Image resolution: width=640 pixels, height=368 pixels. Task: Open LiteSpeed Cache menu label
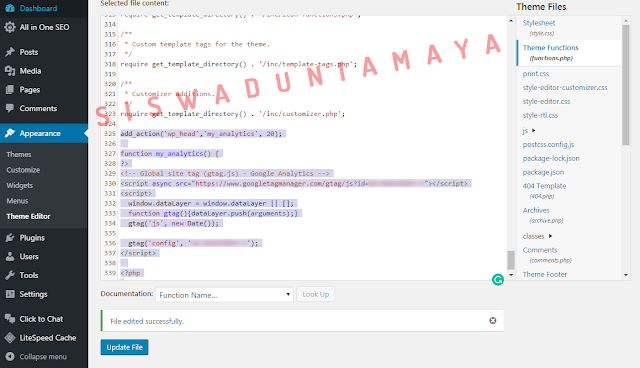(48, 338)
